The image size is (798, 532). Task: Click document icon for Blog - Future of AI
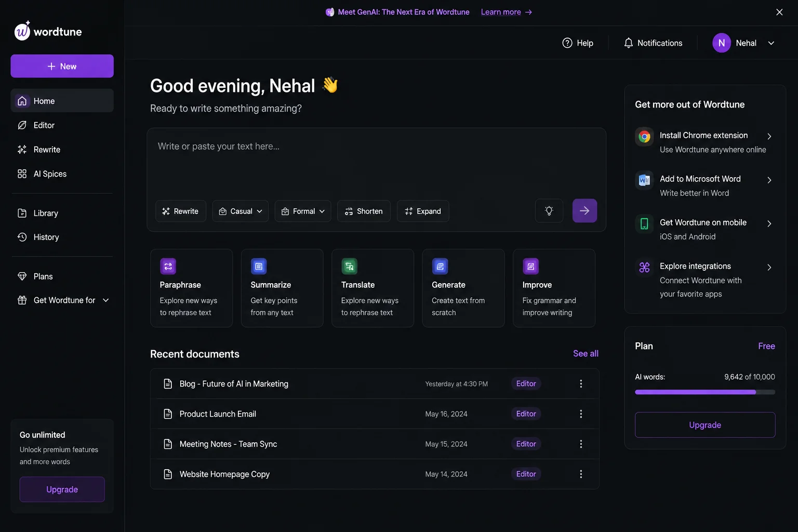[168, 384]
